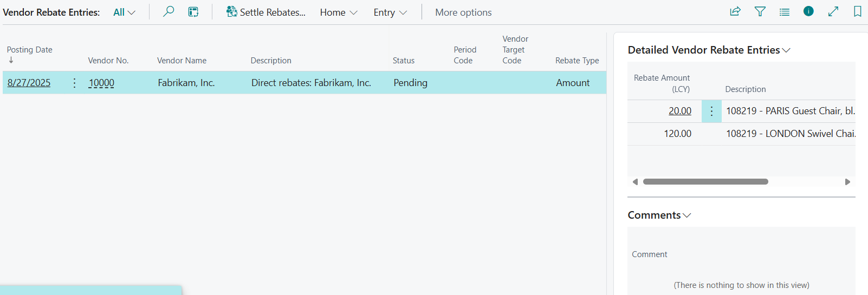
Task: Toggle the list view layout icon
Action: [x=785, y=12]
